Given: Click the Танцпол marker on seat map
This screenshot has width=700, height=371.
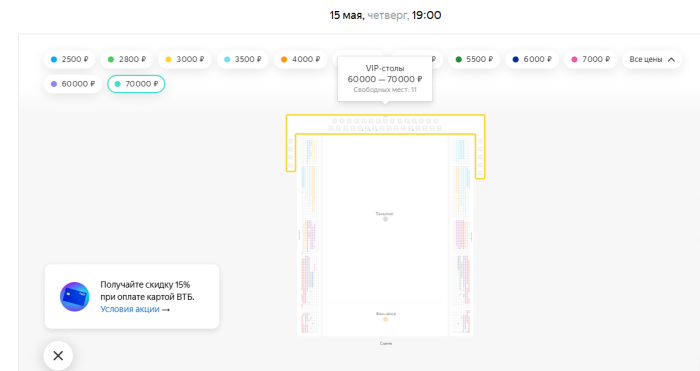Looking at the screenshot, I should [x=385, y=219].
